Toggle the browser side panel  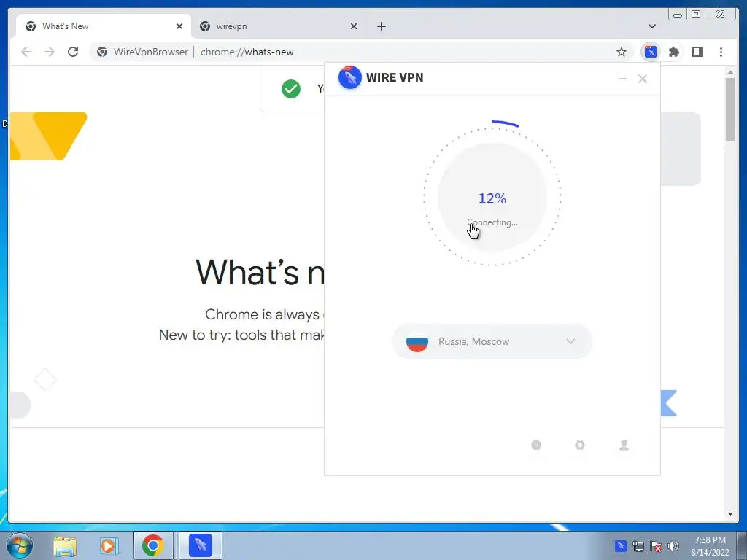pos(697,52)
